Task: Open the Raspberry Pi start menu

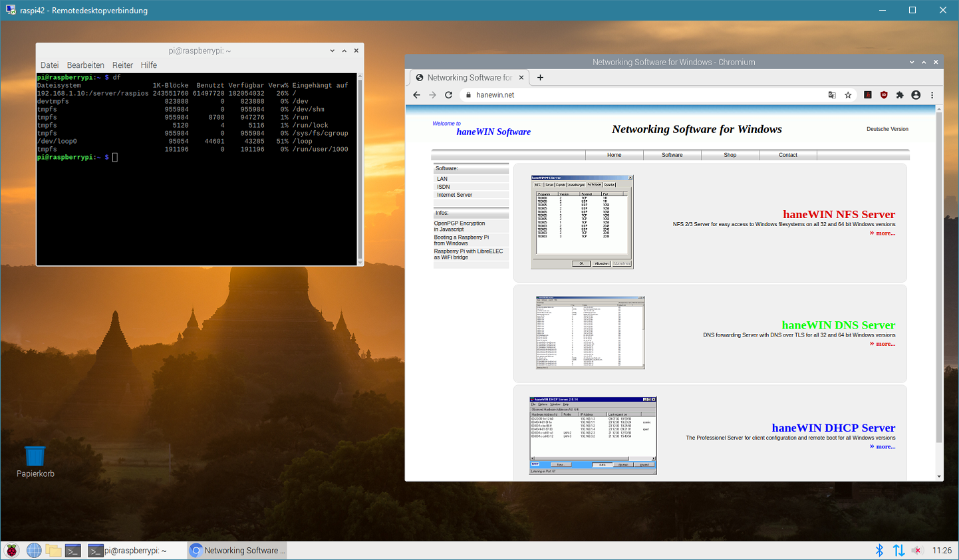Action: 12,550
